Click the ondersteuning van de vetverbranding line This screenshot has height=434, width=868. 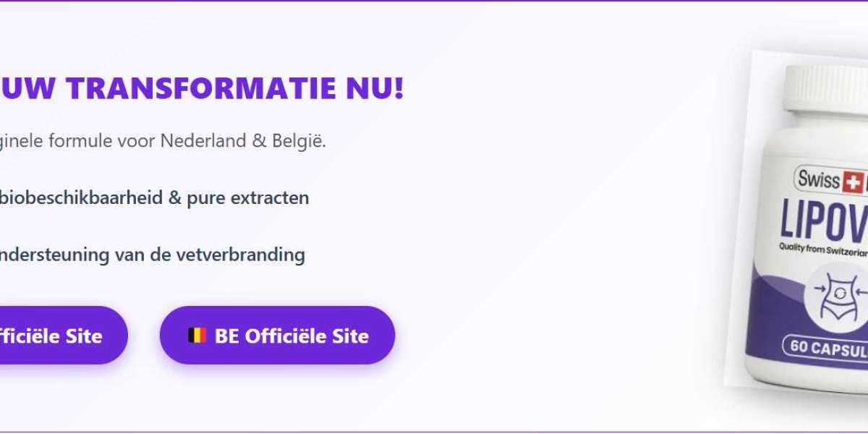tap(153, 255)
